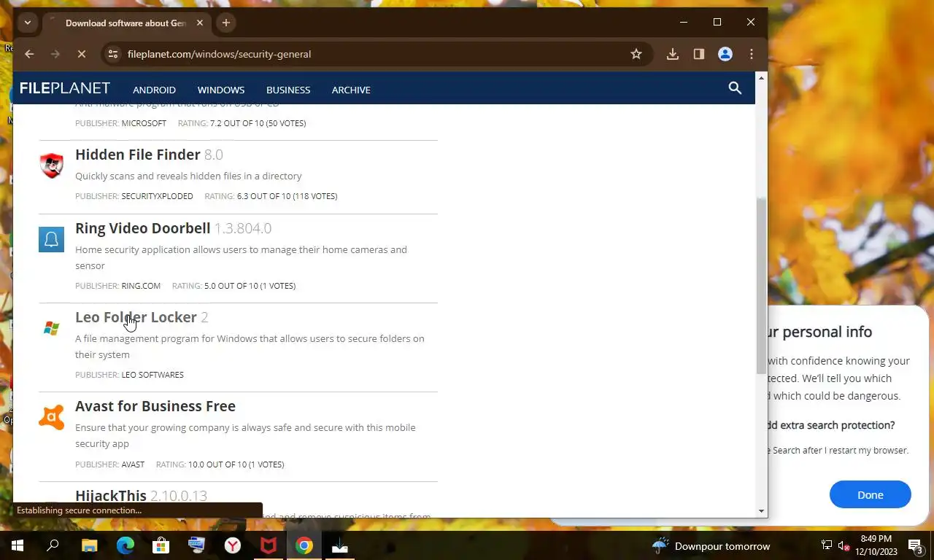Open Chrome profile avatar
The width and height of the screenshot is (934, 560).
tap(725, 54)
